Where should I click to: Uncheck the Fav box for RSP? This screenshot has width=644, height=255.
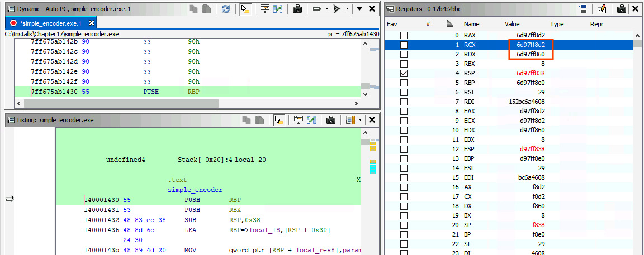pos(404,74)
